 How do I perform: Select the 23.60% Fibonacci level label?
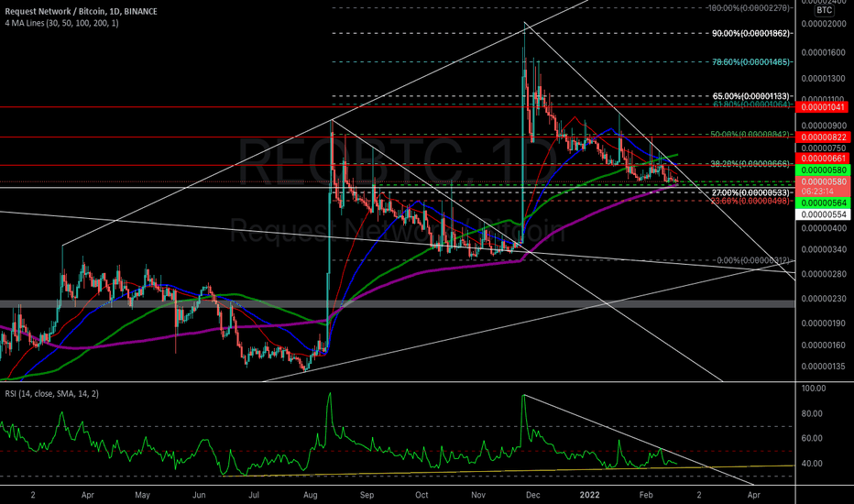tap(751, 201)
